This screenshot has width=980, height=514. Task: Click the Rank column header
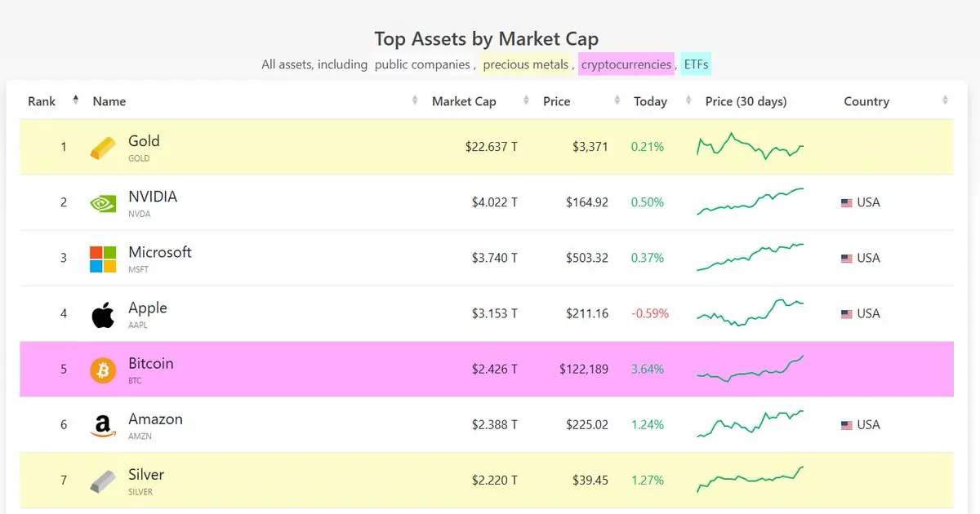42,101
